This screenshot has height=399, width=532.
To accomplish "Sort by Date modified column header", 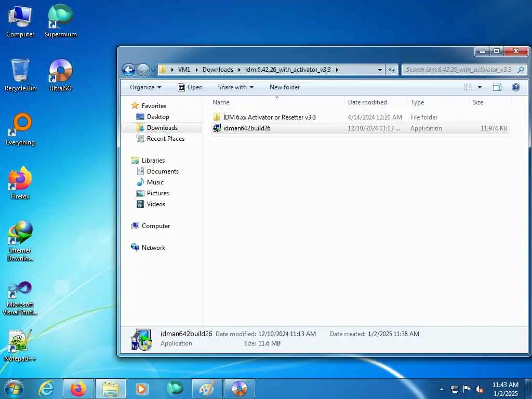I will click(376, 102).
